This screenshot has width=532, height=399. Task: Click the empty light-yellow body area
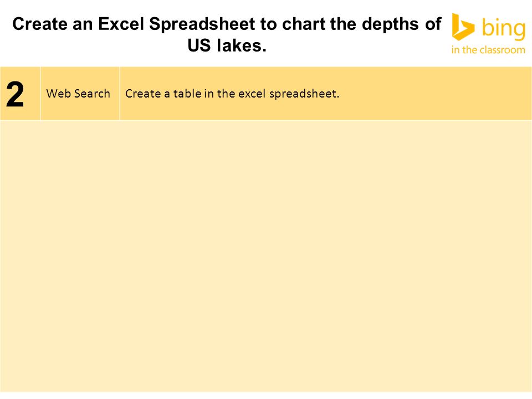(x=266, y=256)
